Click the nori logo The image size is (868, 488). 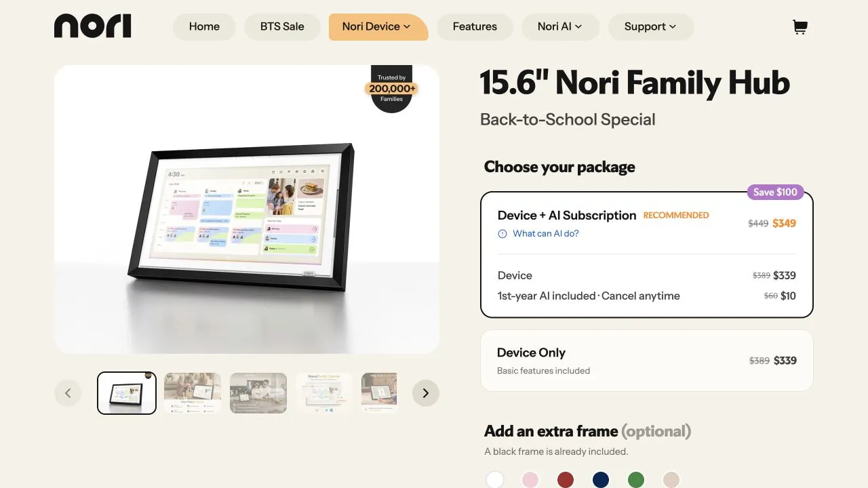(x=92, y=26)
